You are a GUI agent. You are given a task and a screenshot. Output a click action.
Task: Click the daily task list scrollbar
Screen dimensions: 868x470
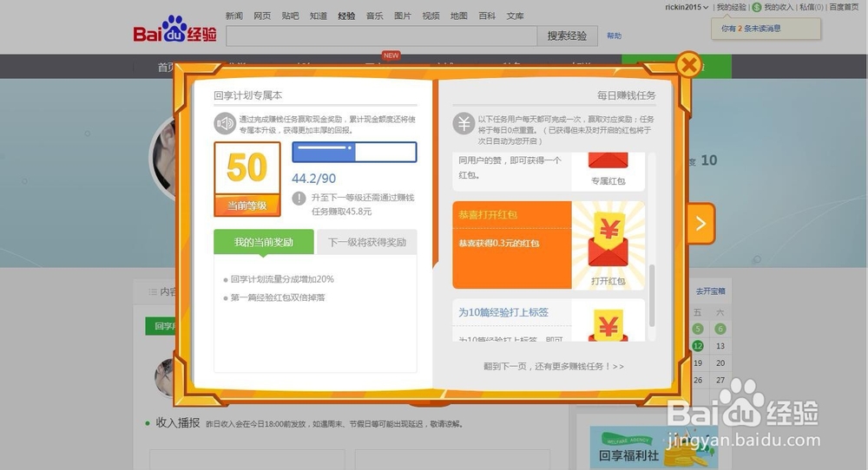click(x=652, y=296)
